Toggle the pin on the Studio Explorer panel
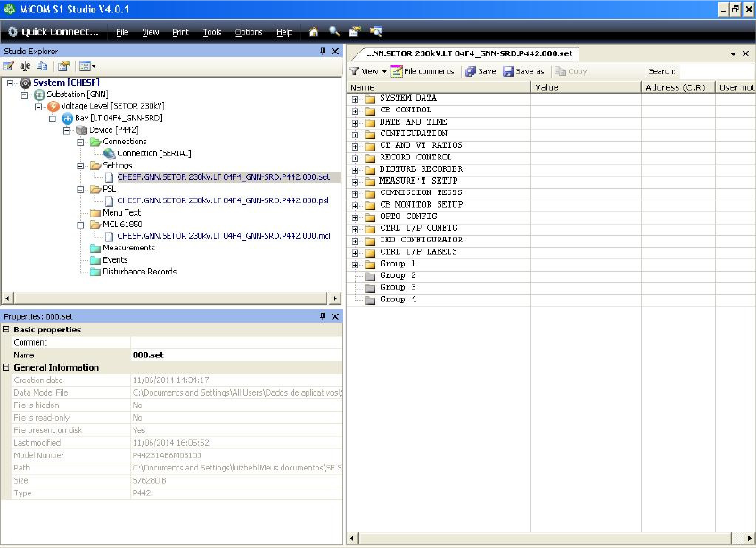The height and width of the screenshot is (548, 756). pos(323,51)
